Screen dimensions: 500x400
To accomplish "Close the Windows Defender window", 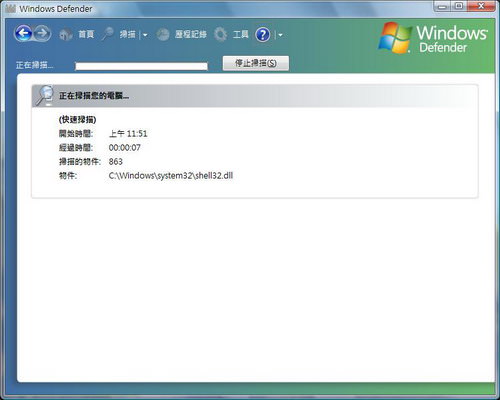I will [481, 6].
